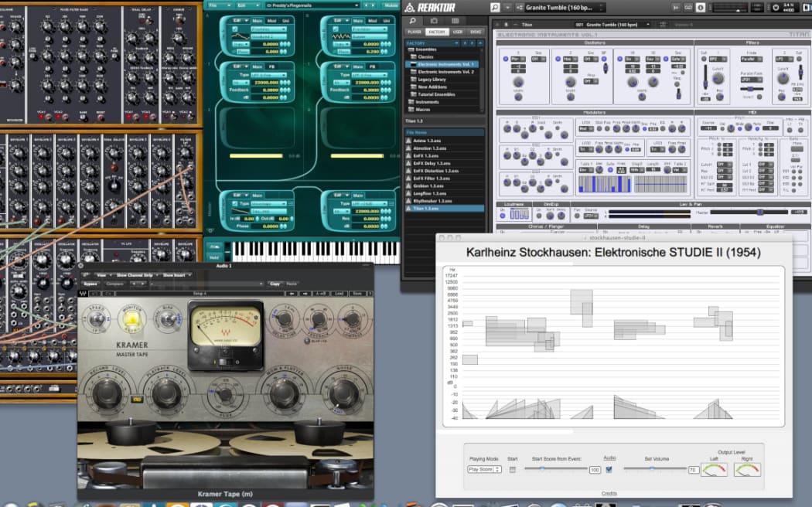Click the Waves logo in Kramer toolbar
This screenshot has height=507, width=812.
83,294
